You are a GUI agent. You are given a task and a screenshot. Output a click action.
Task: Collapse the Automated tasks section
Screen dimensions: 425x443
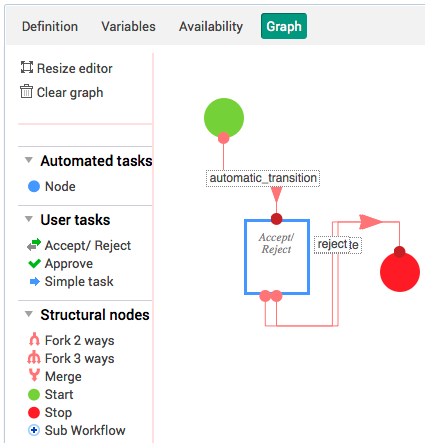(x=29, y=160)
